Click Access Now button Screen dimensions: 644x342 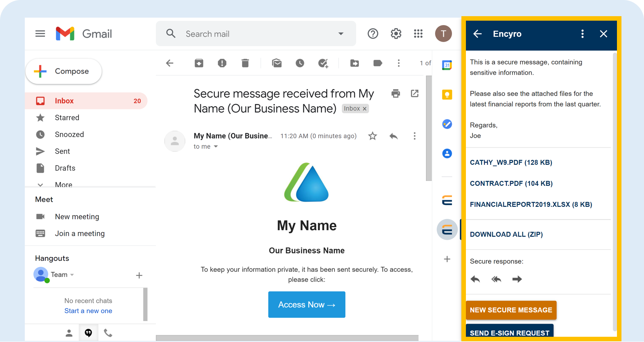pyautogui.click(x=307, y=304)
